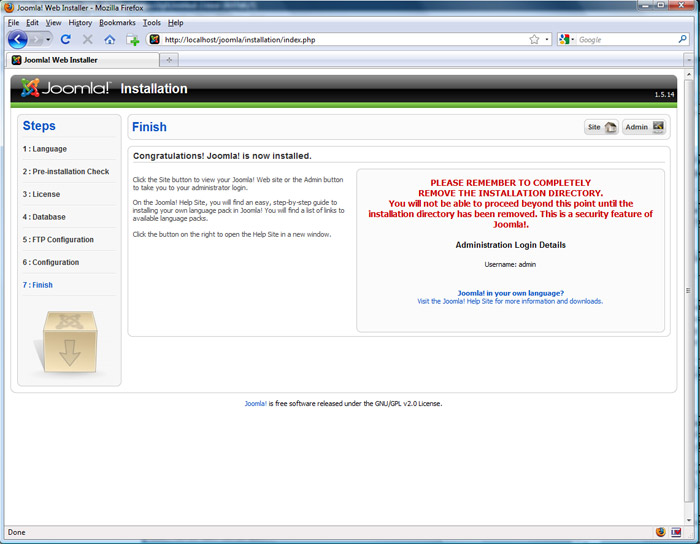Click the Site button
This screenshot has width=700, height=544.
[601, 127]
